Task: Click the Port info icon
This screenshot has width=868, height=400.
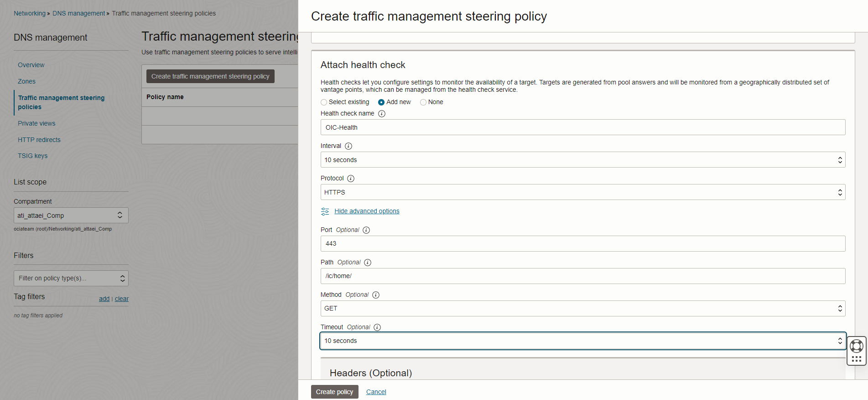Action: click(x=366, y=230)
